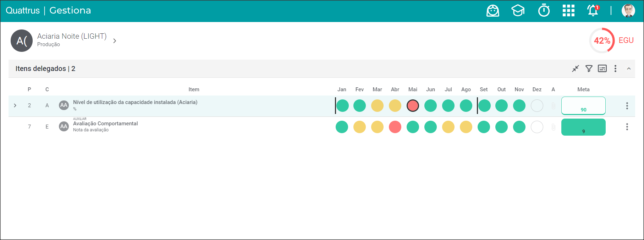Open the graduation cap training icon
Viewport: 644px width, 240px height.
(518, 11)
